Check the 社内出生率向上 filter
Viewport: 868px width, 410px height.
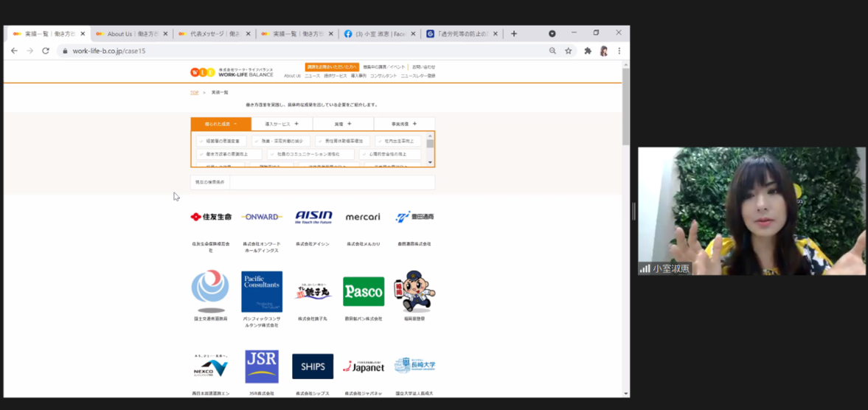pos(398,141)
